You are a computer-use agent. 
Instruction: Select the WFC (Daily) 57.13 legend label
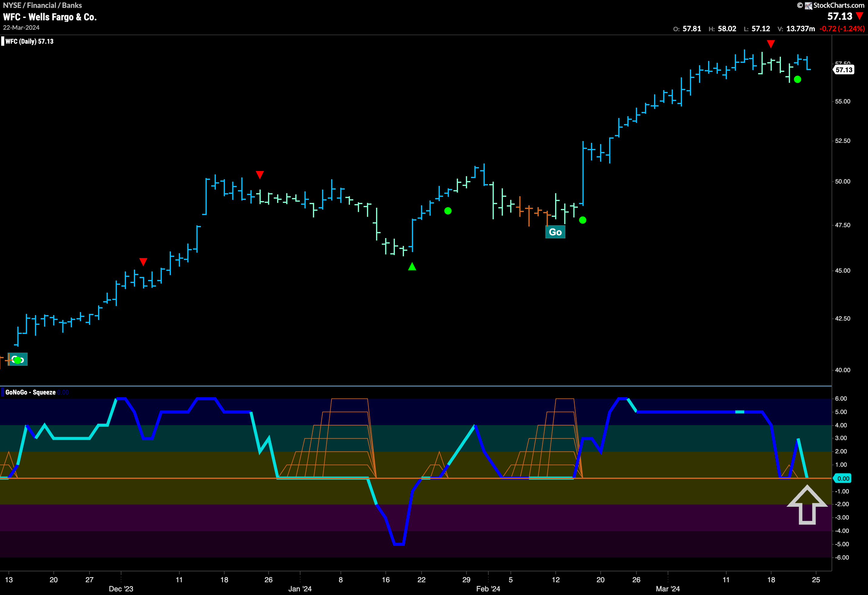coord(29,42)
